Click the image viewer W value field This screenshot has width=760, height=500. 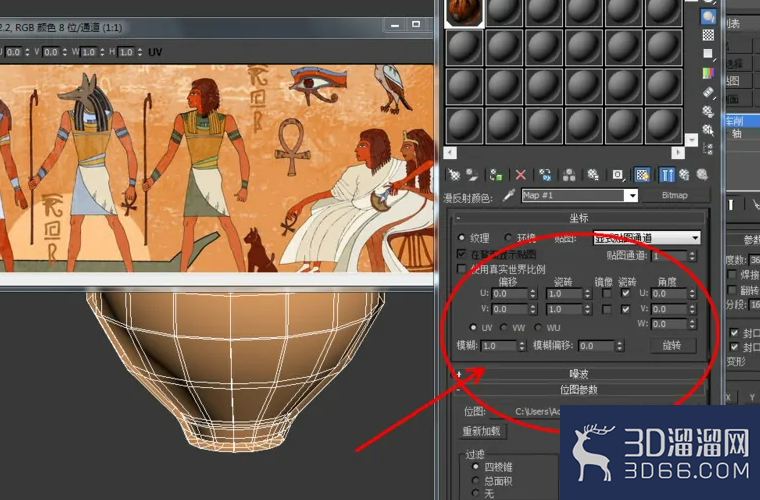pos(89,52)
